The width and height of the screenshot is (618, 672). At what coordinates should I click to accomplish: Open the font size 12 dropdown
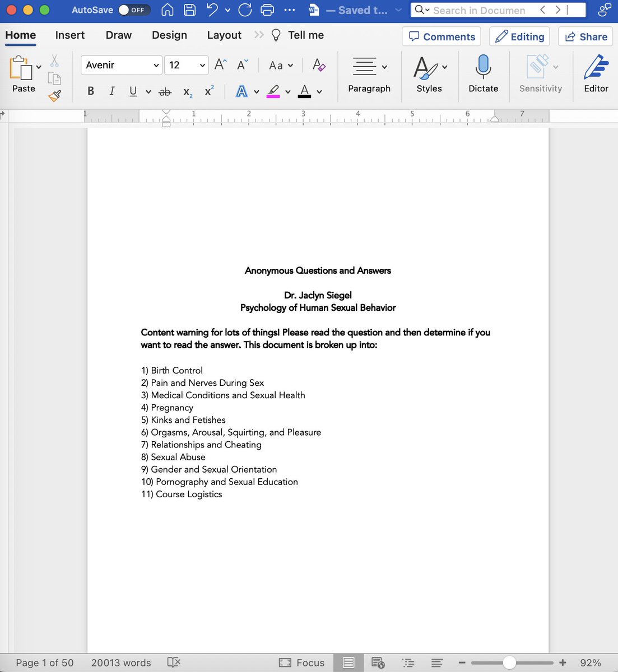[187, 65]
